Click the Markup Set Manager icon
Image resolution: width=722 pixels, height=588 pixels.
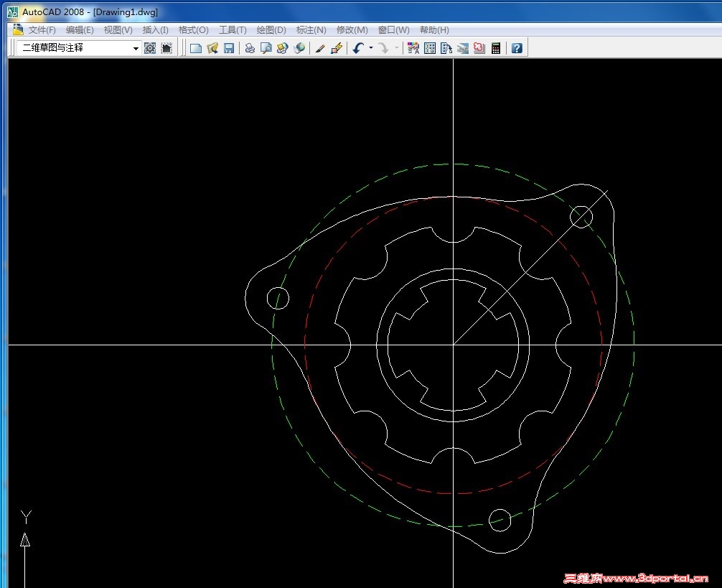pos(479,48)
